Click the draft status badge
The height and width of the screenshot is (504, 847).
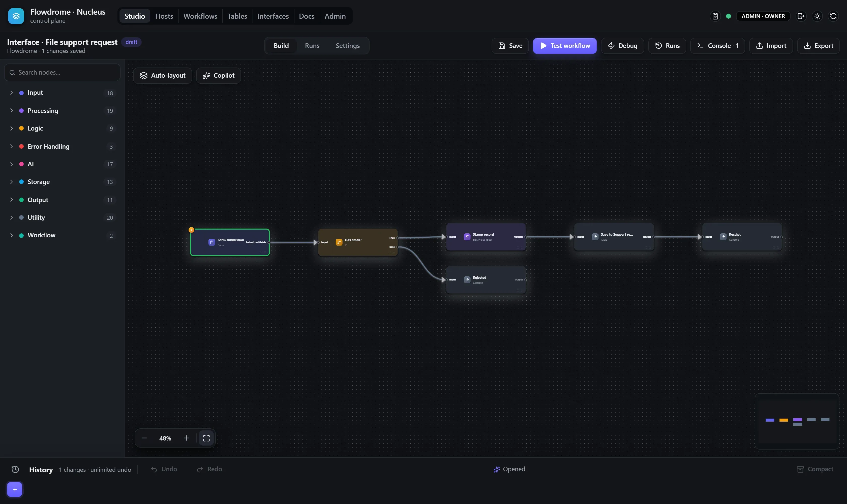click(x=131, y=42)
